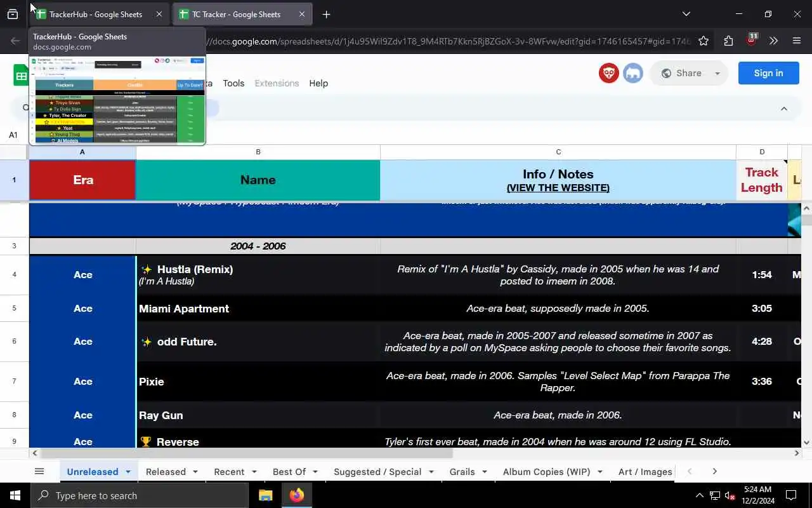Image resolution: width=812 pixels, height=508 pixels.
Task: Show more toolbar tools overflow chevrons
Action: (x=773, y=41)
